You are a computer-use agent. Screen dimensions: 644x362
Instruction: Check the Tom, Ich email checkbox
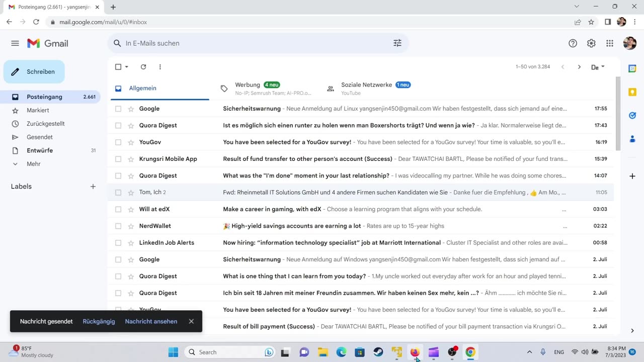pos(118,193)
